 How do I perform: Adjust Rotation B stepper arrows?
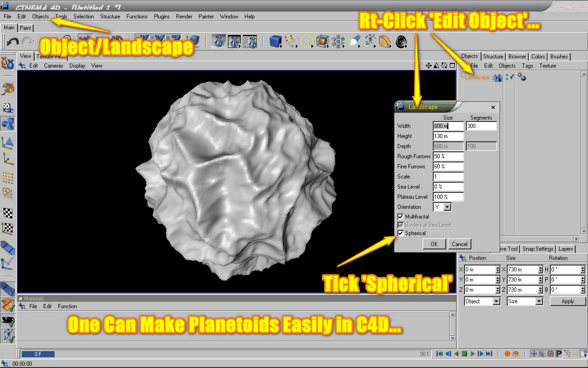pos(583,290)
